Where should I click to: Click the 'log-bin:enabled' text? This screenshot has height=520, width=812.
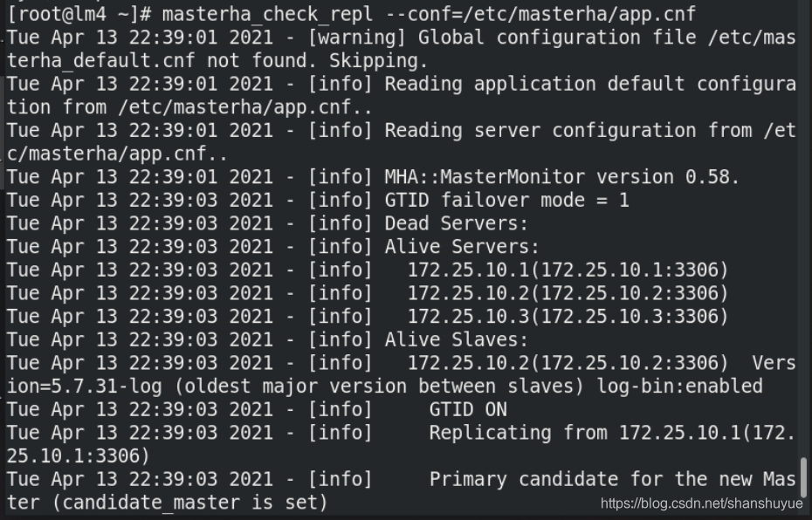tap(679, 387)
